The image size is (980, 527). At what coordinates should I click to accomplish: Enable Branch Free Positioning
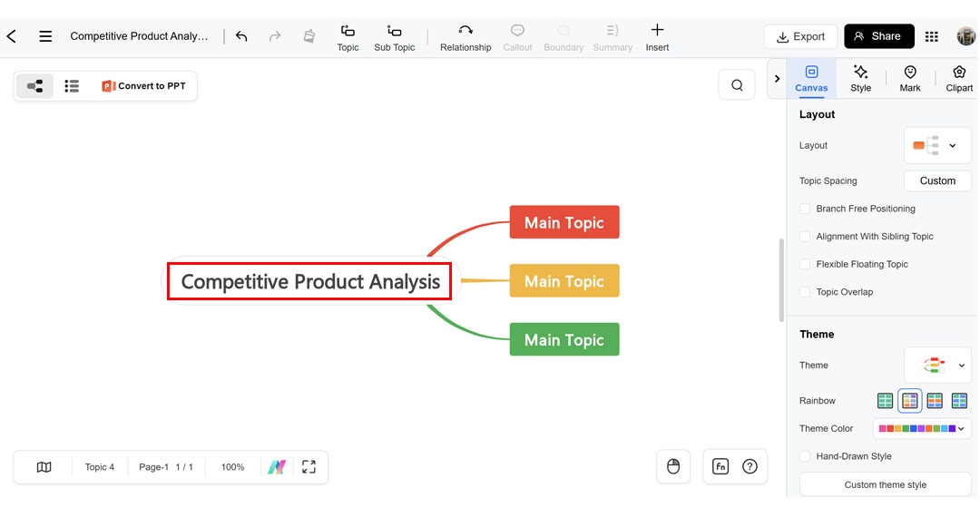pyautogui.click(x=805, y=209)
